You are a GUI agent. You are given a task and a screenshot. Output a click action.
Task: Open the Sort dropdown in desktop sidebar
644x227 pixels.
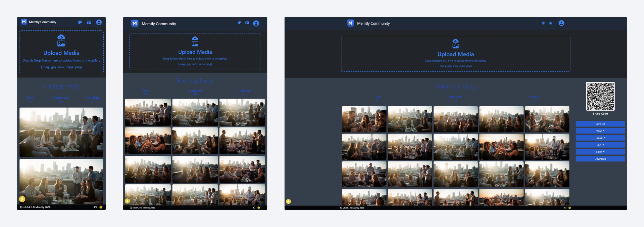point(600,145)
